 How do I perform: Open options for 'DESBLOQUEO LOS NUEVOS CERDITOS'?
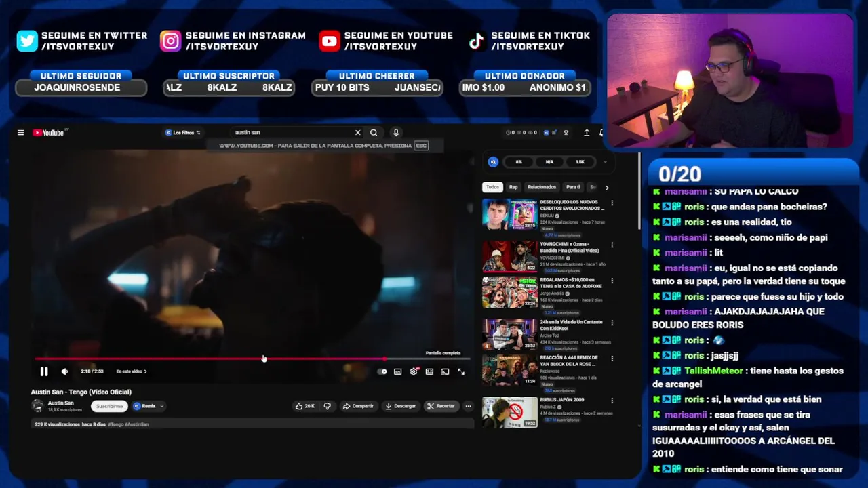click(x=612, y=203)
